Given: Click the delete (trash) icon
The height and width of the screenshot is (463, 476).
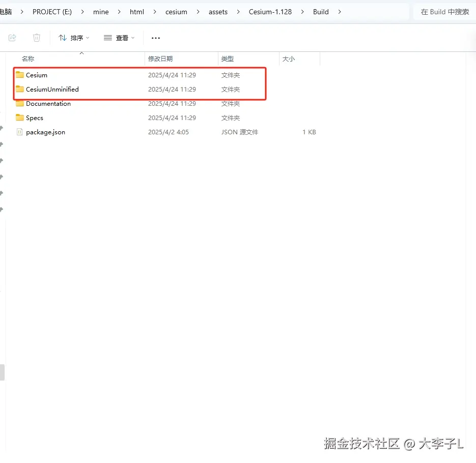Looking at the screenshot, I should click(x=36, y=37).
